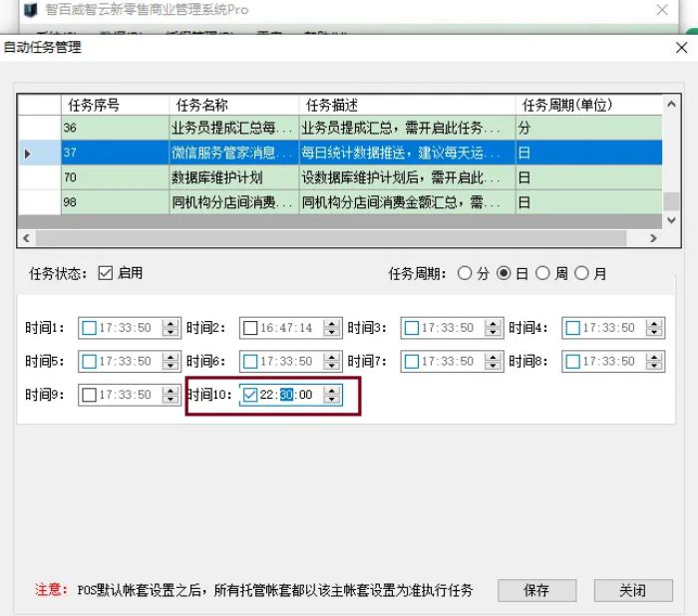Click the 任务周期(单位) column header
The image size is (698, 616).
566,105
